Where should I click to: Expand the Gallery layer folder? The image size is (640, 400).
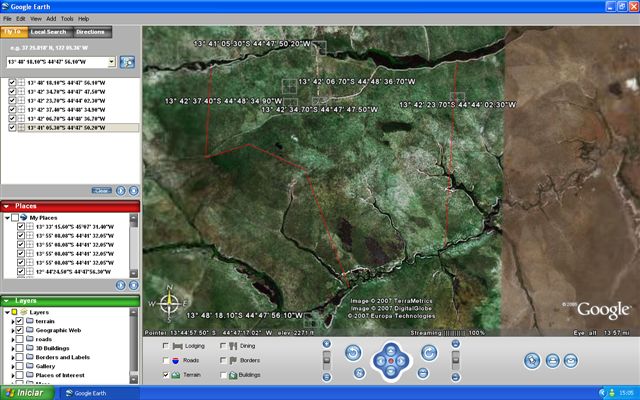(13, 366)
